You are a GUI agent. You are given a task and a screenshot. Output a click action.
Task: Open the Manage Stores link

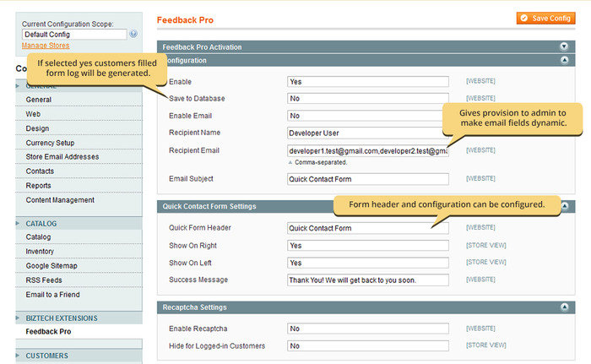point(46,46)
